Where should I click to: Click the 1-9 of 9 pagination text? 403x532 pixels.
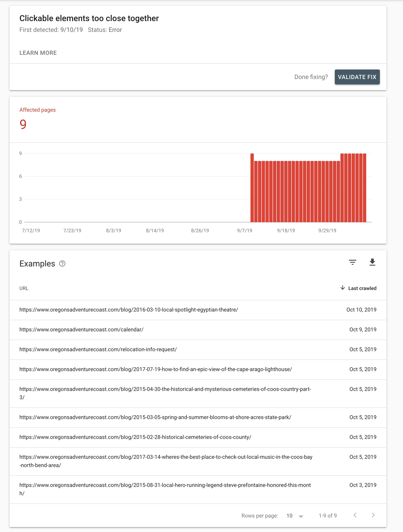(x=328, y=516)
